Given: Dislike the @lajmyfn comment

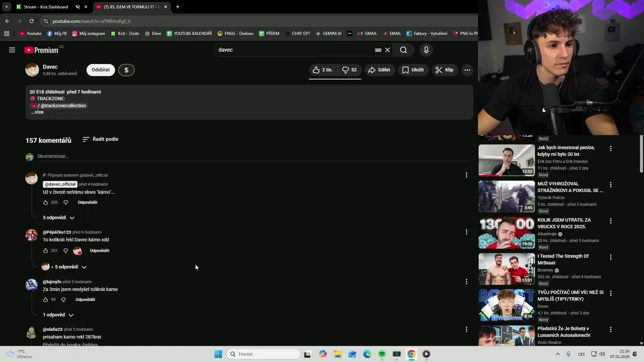Looking at the screenshot, I should point(63,300).
